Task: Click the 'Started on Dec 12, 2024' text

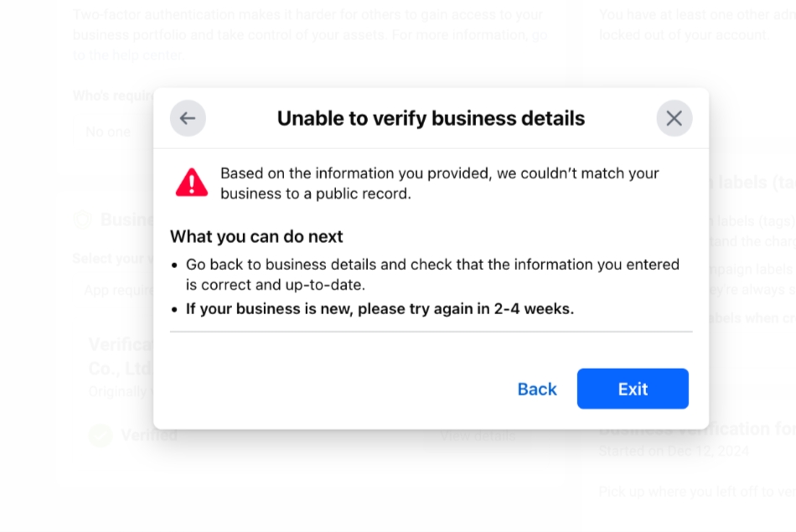Action: tap(674, 451)
